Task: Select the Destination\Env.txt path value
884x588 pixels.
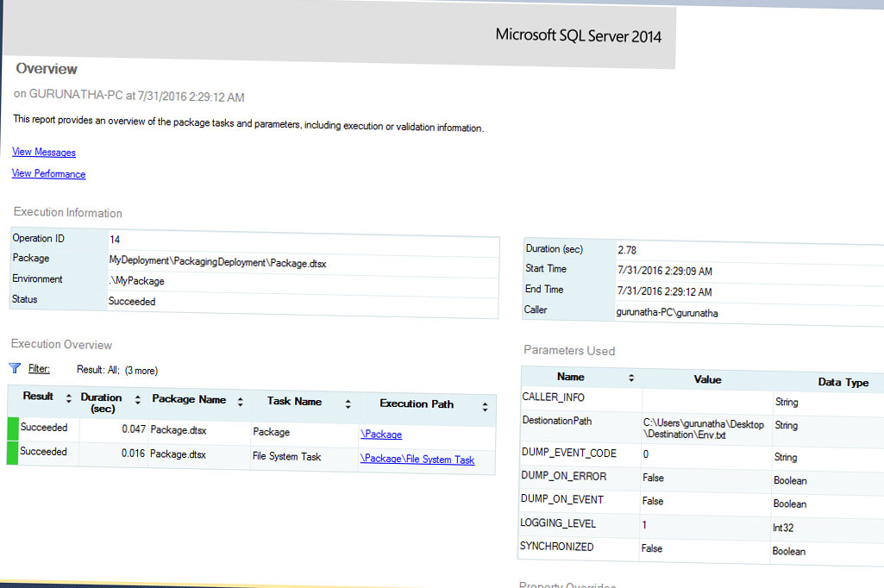Action: [x=684, y=435]
